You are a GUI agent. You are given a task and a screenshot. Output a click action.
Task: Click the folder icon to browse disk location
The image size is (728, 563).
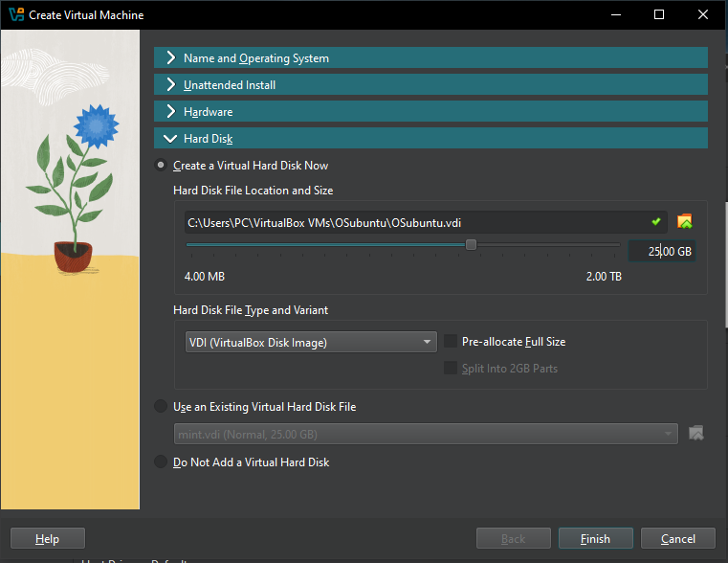tap(684, 222)
